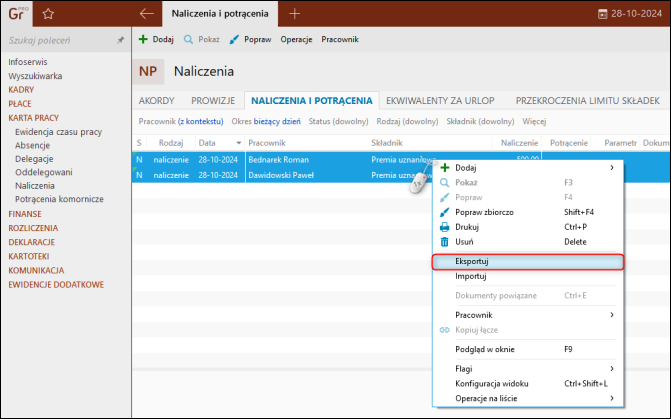
Task: Click the link icon beside Kopiuj łącze
Action: tap(445, 330)
